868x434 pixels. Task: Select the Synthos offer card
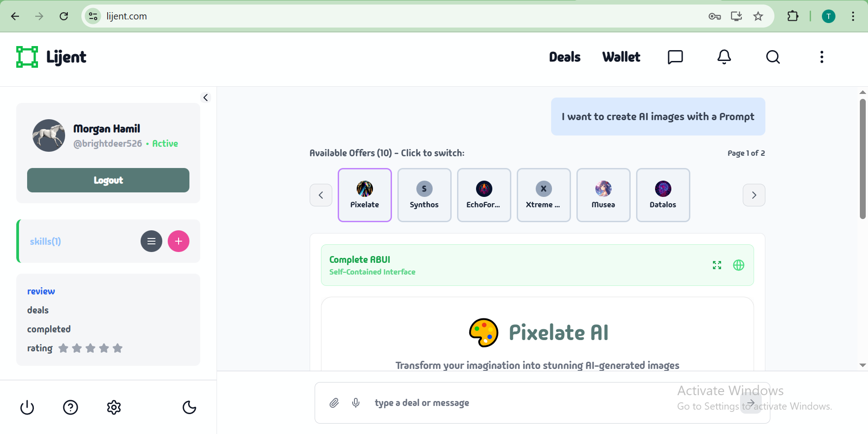[x=424, y=195]
